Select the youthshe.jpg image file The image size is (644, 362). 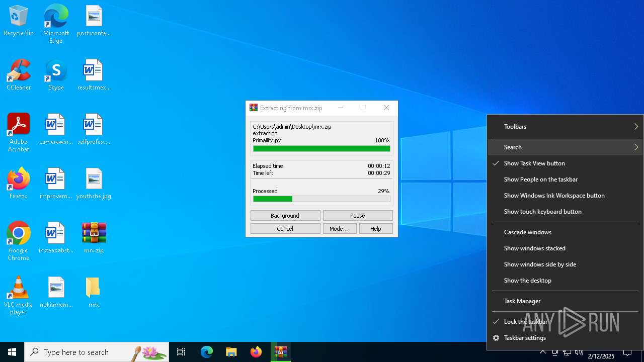coord(94,184)
